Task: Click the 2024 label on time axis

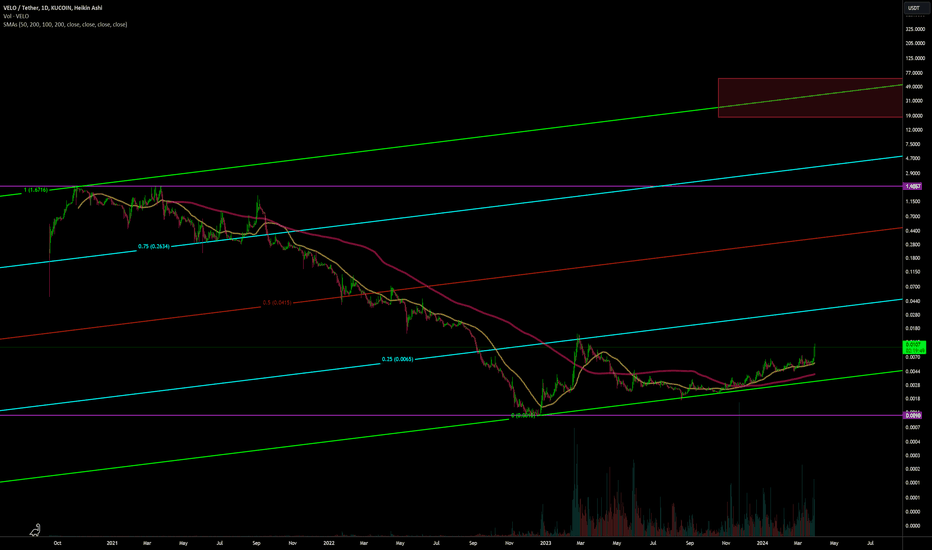Action: pos(763,543)
